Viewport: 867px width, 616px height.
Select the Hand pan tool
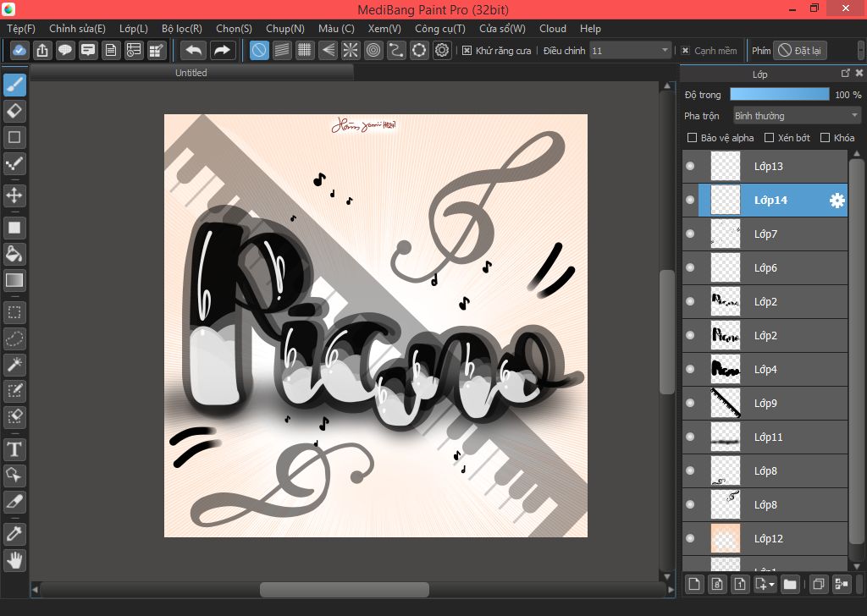(x=14, y=560)
